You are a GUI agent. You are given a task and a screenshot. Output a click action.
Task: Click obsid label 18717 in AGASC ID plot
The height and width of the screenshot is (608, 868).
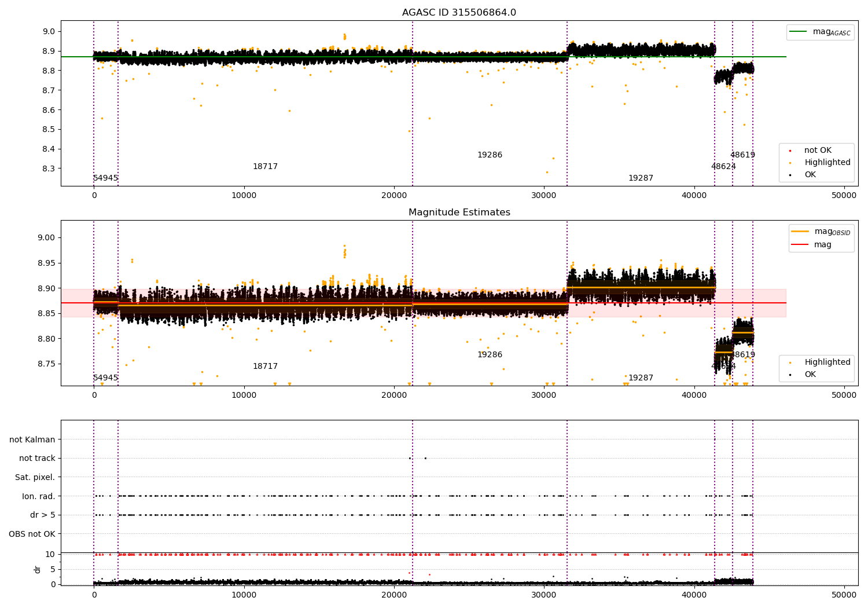coord(265,167)
